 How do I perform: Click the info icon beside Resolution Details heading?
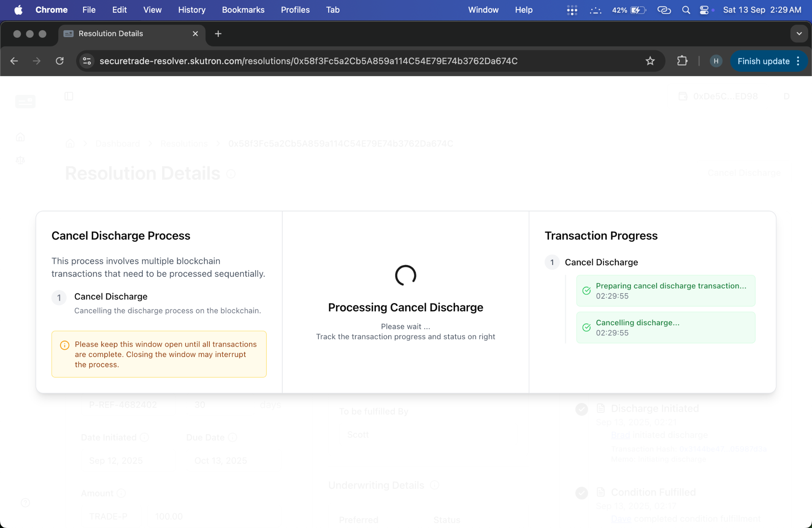tap(231, 174)
